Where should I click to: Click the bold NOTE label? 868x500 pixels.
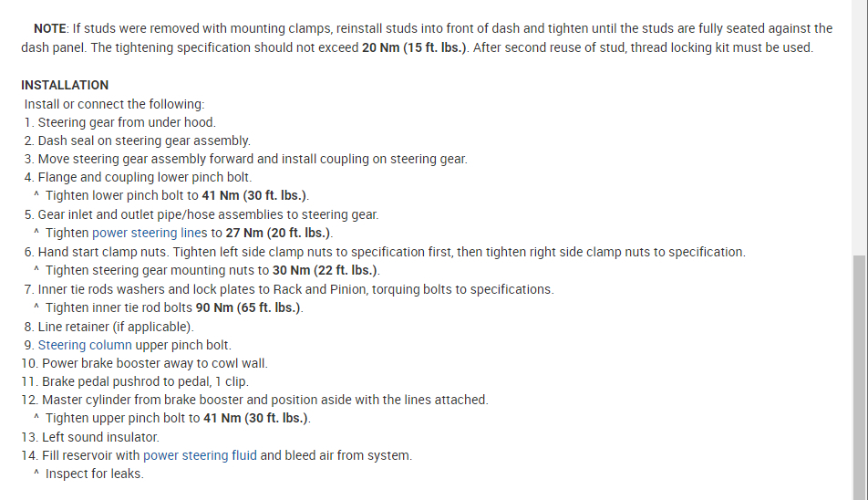pos(50,28)
